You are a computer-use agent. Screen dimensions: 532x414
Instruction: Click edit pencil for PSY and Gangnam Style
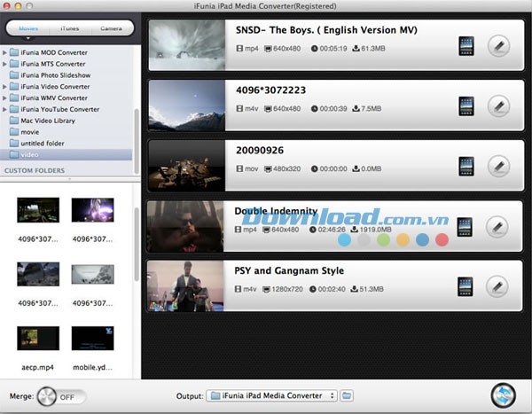[497, 286]
